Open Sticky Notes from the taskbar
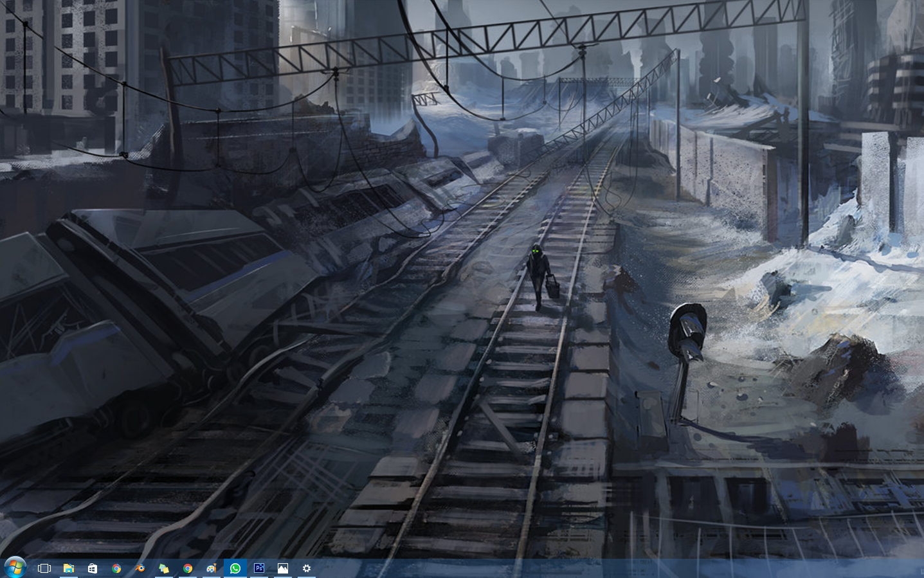 tap(164, 568)
